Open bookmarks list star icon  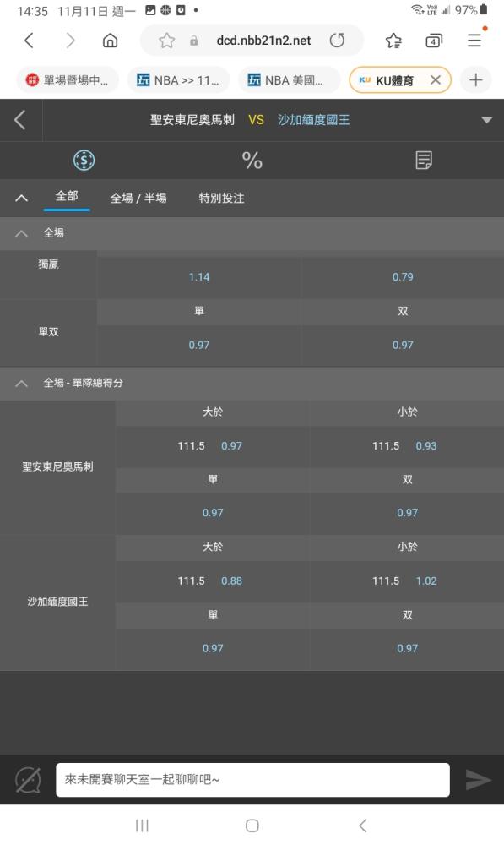click(x=393, y=41)
